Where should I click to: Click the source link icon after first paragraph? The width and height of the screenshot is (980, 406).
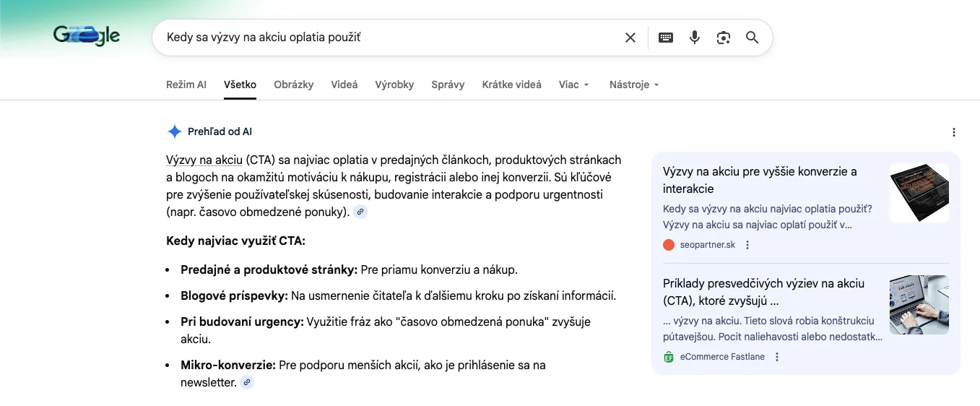360,212
